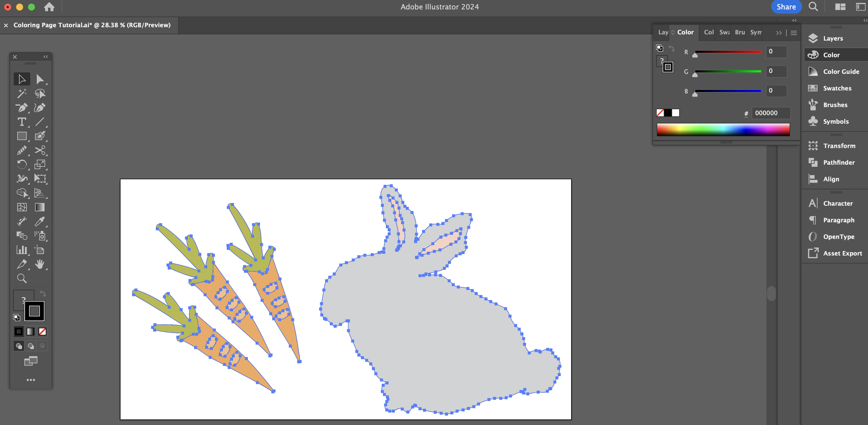868x425 pixels.
Task: Set paint mode to None in toolbar
Action: 42,332
